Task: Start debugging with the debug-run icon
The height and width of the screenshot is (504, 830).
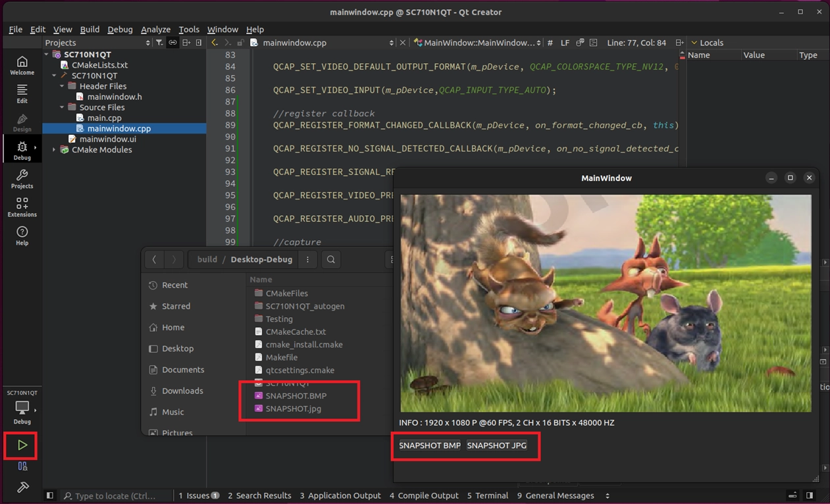Action: click(x=22, y=466)
